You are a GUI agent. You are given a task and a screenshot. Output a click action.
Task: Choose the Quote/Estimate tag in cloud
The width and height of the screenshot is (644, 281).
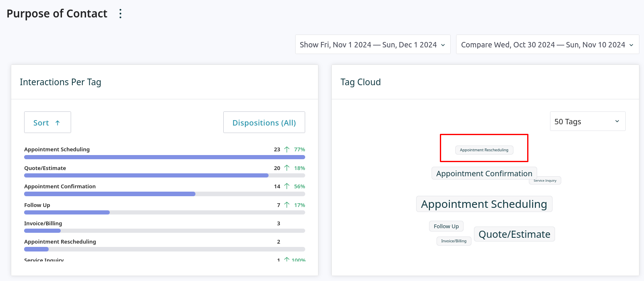(x=514, y=234)
